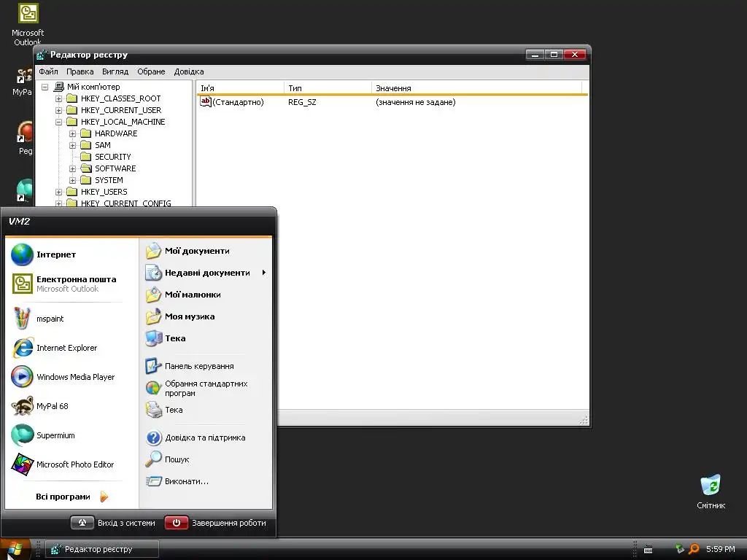Expand the SYSTEM key
The image size is (747, 560).
[x=72, y=181]
